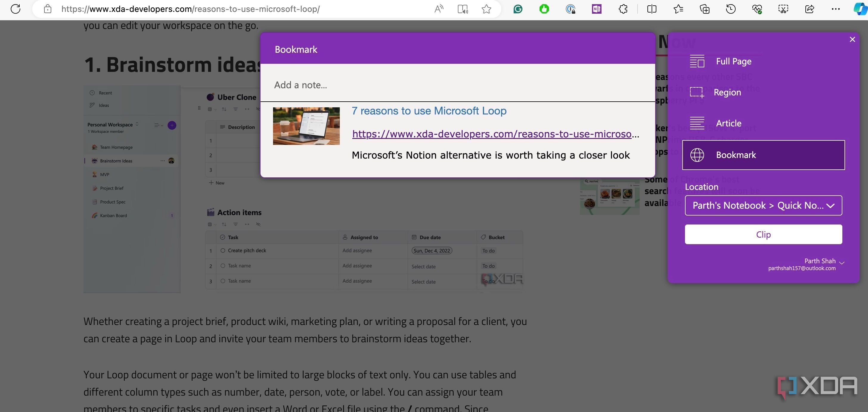
Task: Open Copilot sidebar icon
Action: click(x=861, y=9)
